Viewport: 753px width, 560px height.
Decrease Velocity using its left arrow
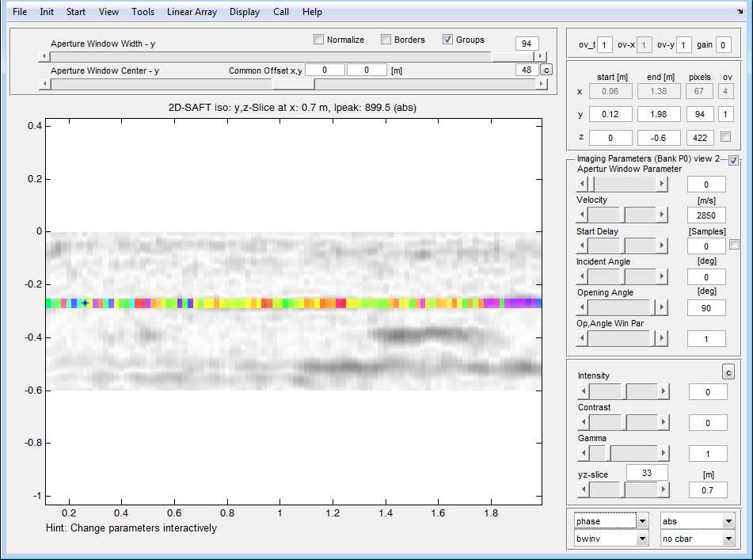pos(582,214)
